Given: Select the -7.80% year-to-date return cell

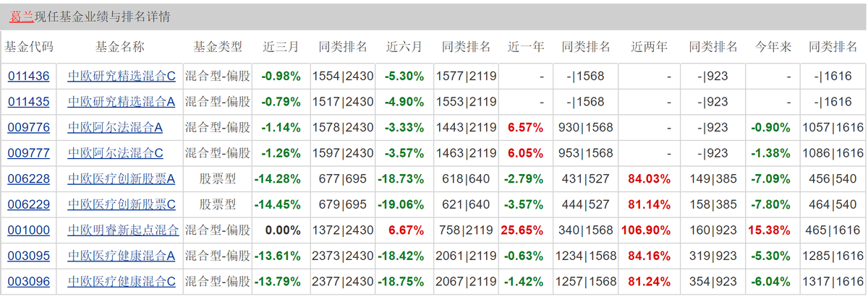Looking at the screenshot, I should click(x=773, y=204).
